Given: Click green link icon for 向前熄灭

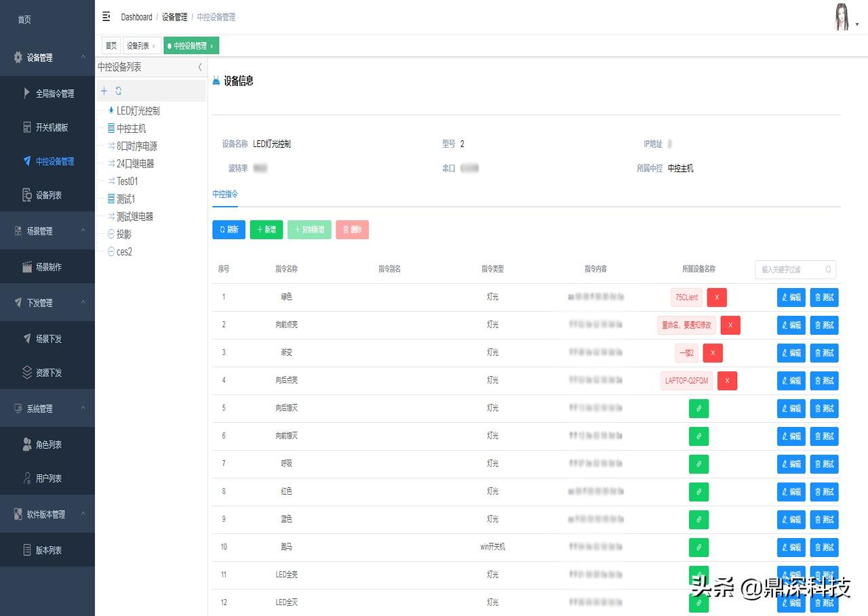Looking at the screenshot, I should pos(698,436).
